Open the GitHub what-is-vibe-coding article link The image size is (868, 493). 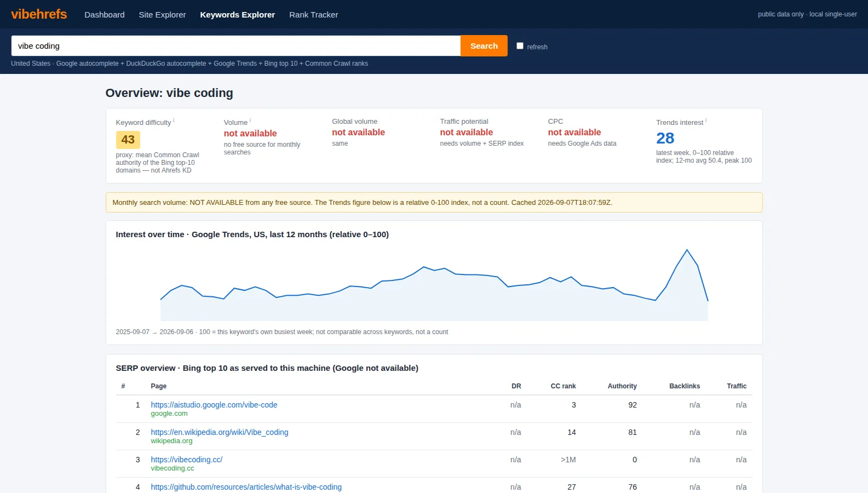(246, 487)
